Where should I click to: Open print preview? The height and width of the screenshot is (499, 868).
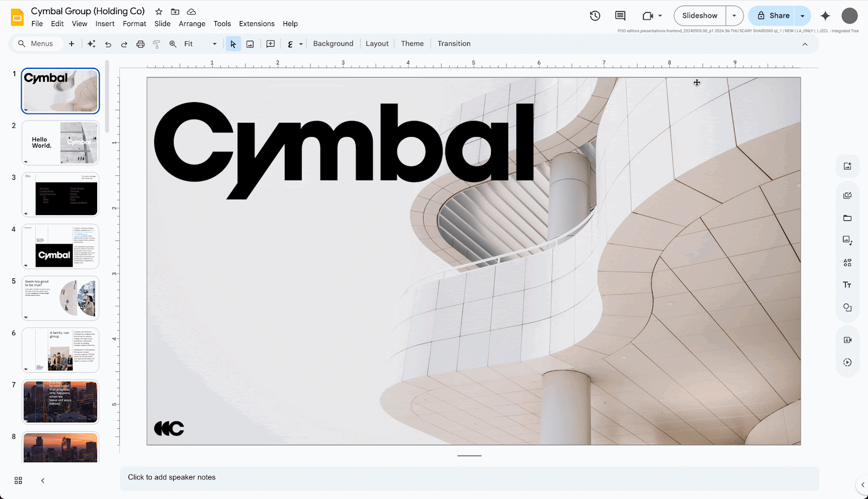(x=141, y=43)
